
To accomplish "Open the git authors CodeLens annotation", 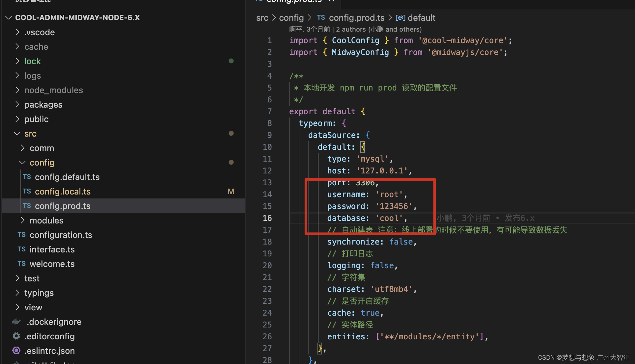I will [355, 29].
